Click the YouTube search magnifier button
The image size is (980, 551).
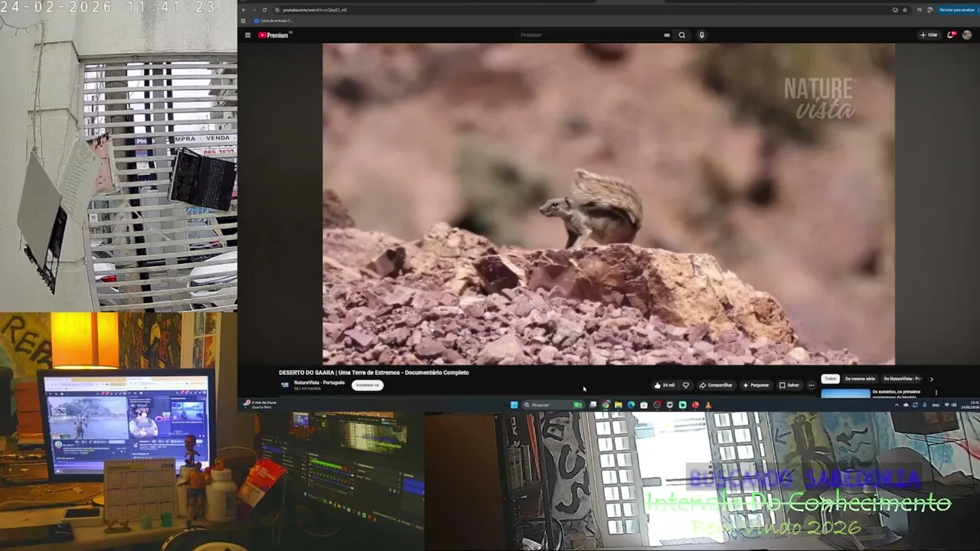(x=681, y=35)
